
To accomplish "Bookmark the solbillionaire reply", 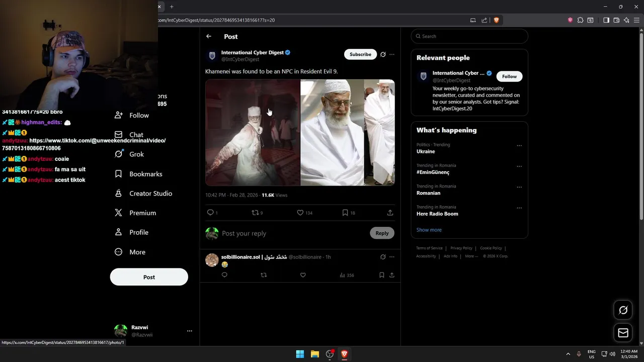I will 382,275.
